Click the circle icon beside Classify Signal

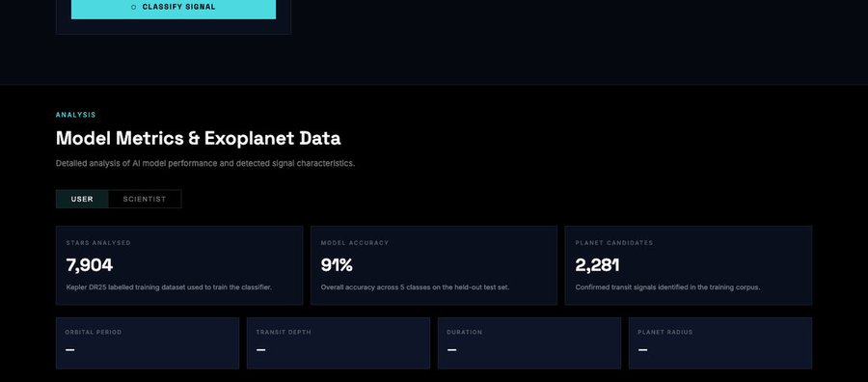pyautogui.click(x=133, y=7)
